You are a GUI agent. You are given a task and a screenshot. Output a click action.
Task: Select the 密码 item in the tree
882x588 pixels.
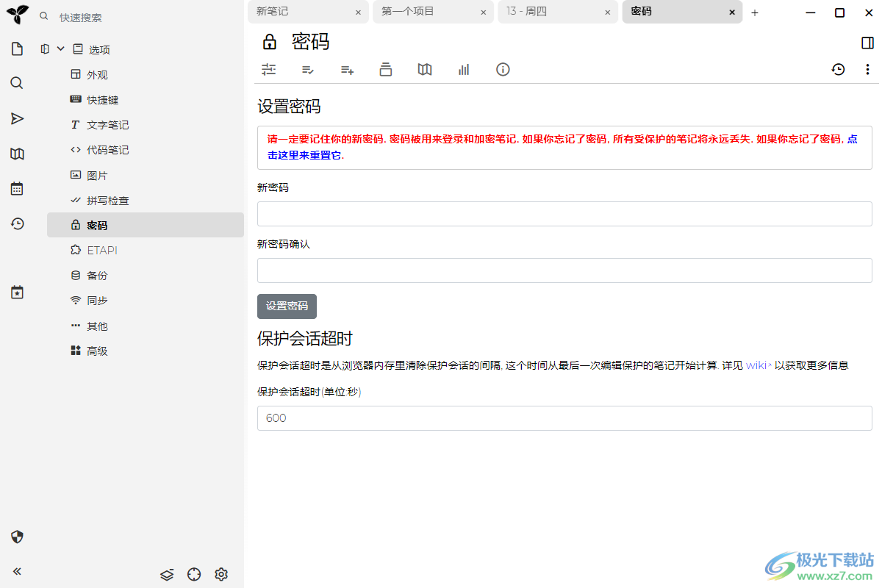(146, 225)
